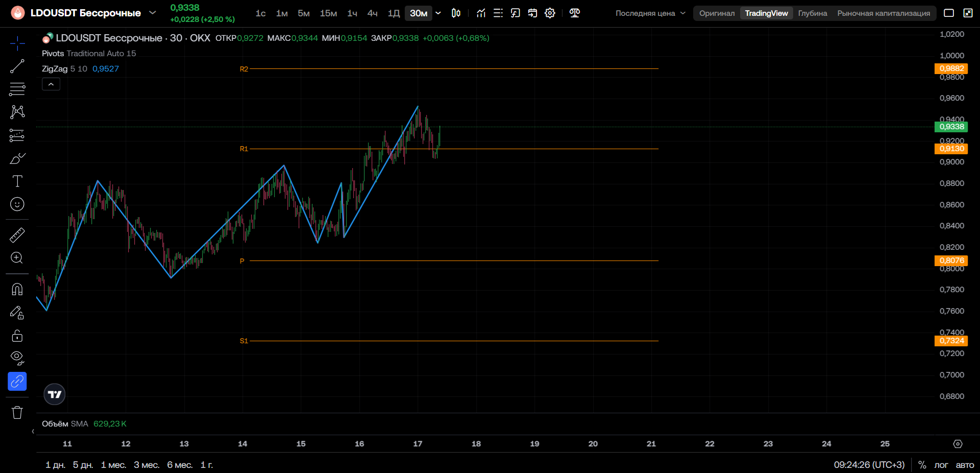
Task: Hide all drawings with eye icon
Action: tap(17, 358)
